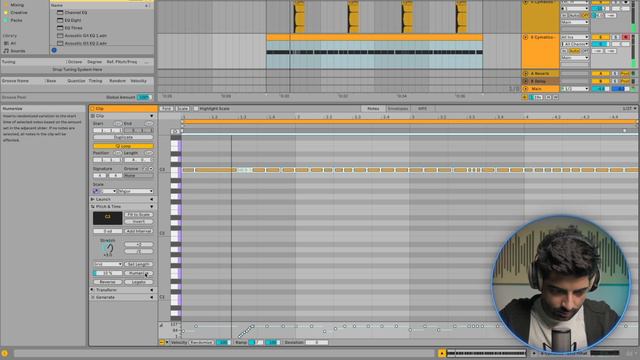This screenshot has width=640, height=360.
Task: Click the A Reverb return track launch icon
Action: point(526,73)
